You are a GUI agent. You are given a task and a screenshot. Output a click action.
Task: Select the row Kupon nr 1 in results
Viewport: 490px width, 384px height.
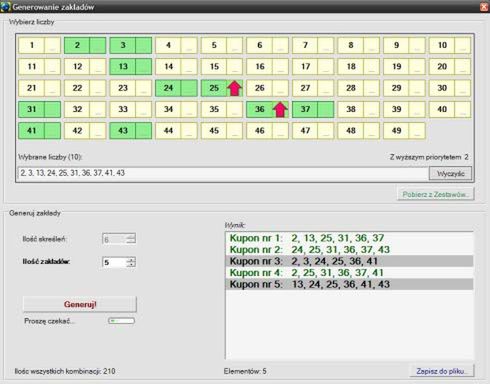point(349,238)
